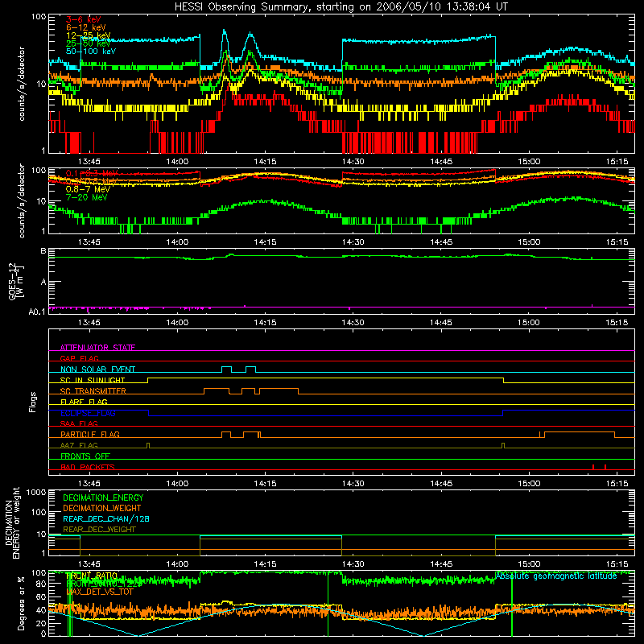
Task: Click the REAR_DEC_WEIGHT legend label
Action: pyautogui.click(x=99, y=530)
